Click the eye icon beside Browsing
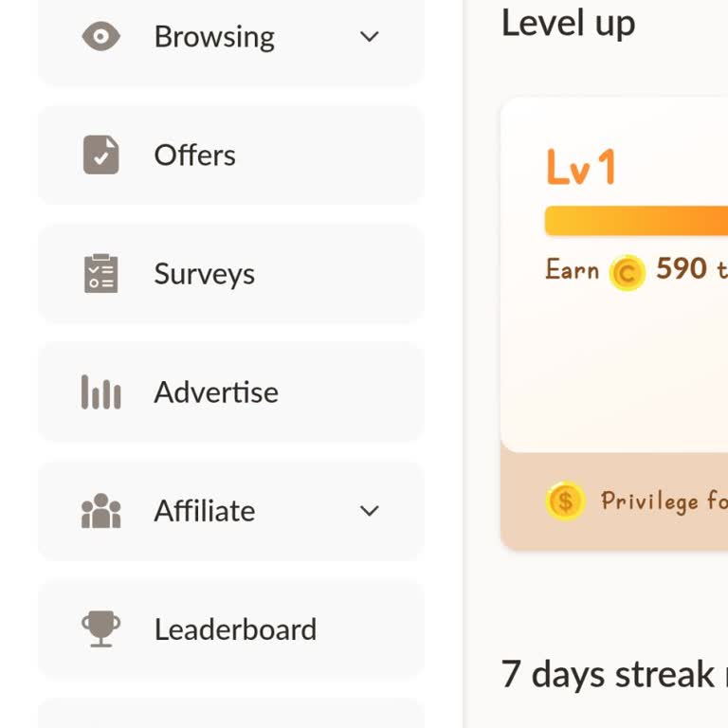 tap(100, 37)
